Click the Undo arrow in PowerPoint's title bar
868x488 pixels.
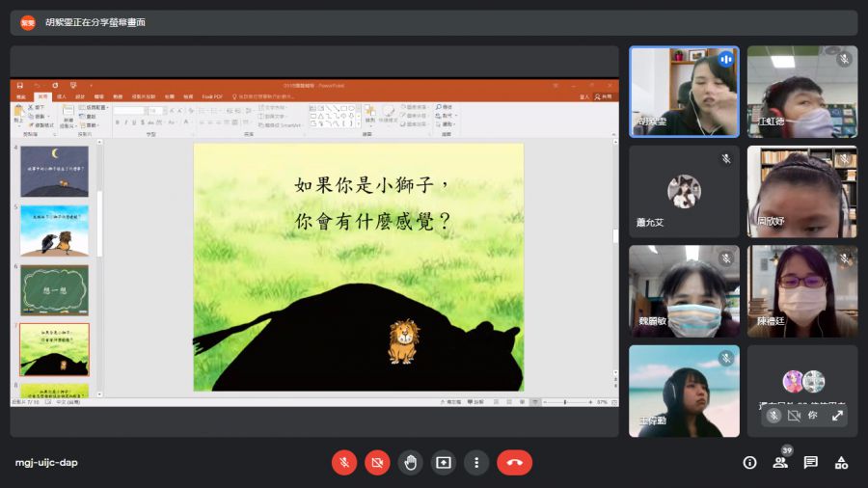pyautogui.click(x=37, y=85)
